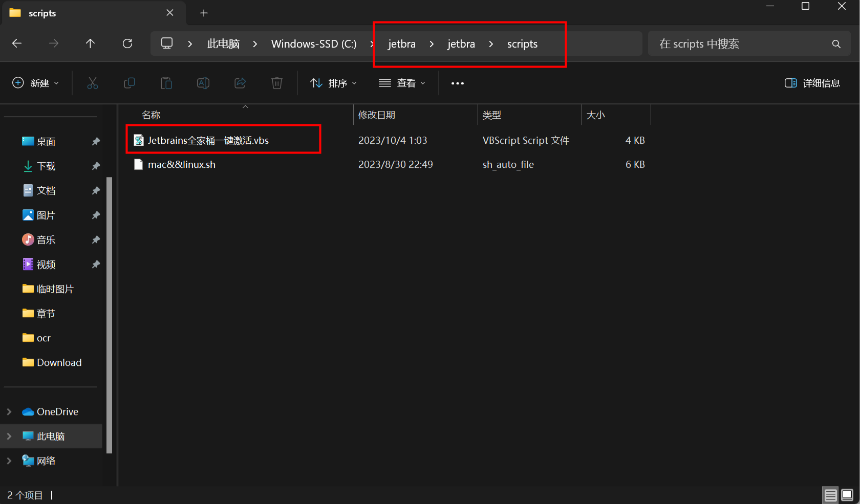This screenshot has width=860, height=504.
Task: Refresh the current folder view
Action: point(127,43)
